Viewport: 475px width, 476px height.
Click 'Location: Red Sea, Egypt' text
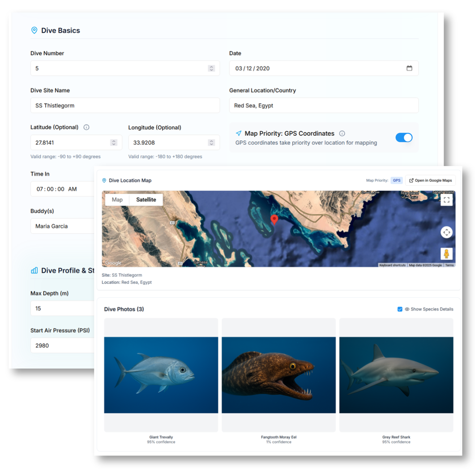click(x=127, y=282)
